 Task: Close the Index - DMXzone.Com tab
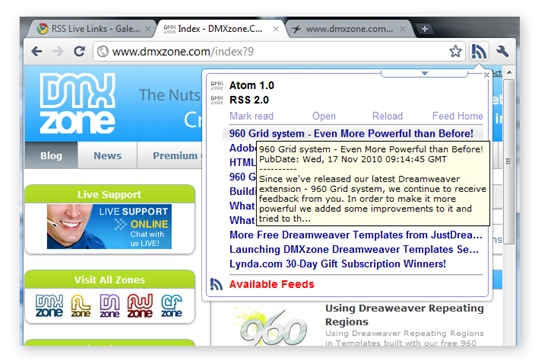point(276,29)
